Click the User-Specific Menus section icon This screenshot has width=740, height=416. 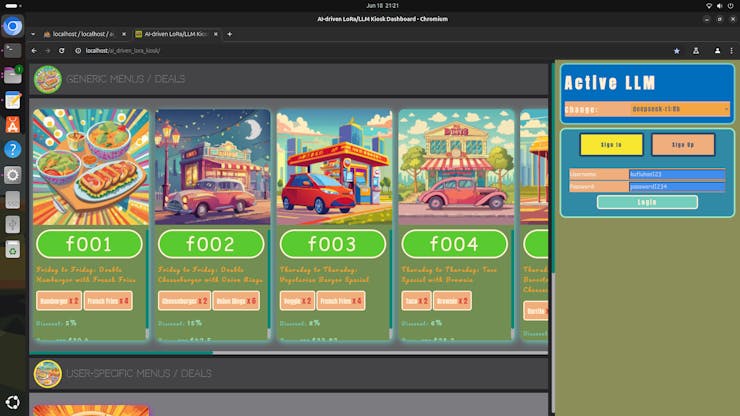coord(47,373)
